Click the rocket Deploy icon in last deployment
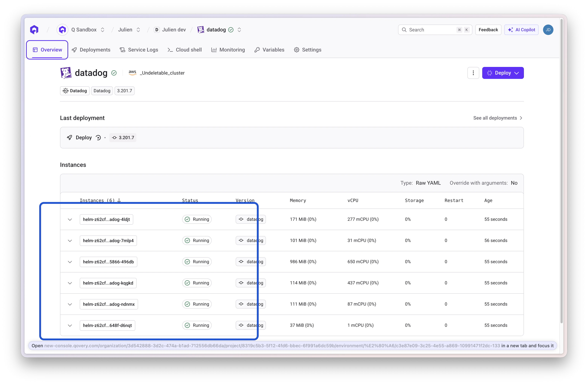This screenshot has width=588, height=385. pyautogui.click(x=70, y=137)
